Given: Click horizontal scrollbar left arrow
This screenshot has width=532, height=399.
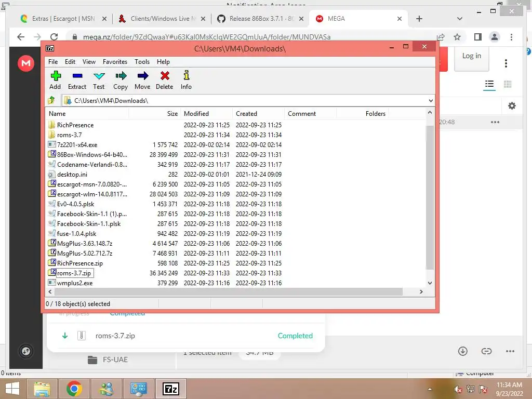Looking at the screenshot, I should point(50,291).
